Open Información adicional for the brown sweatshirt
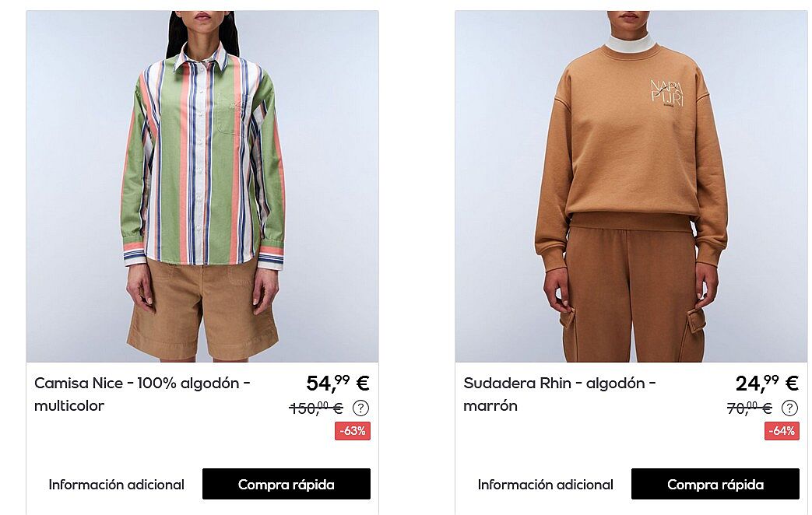Screen dimensions: 812x515 pyautogui.click(x=545, y=485)
